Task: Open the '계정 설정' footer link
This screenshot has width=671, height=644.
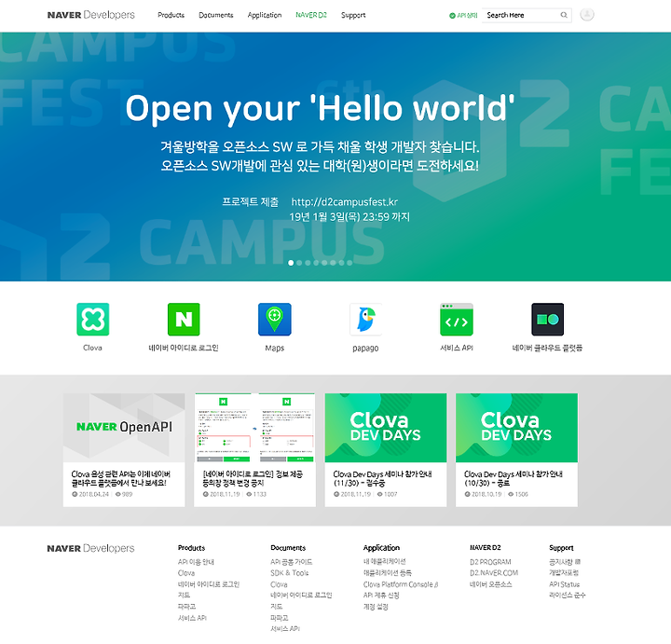Action: (x=376, y=607)
